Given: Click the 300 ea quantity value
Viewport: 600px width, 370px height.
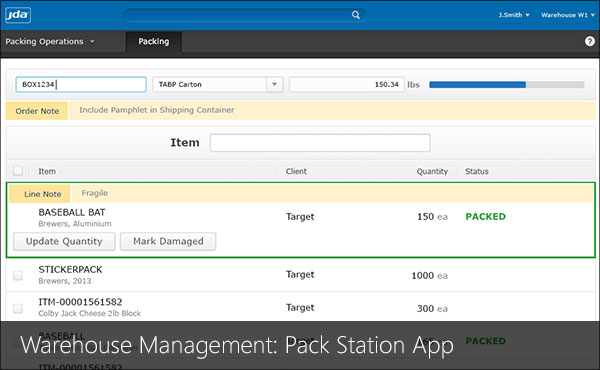Looking at the screenshot, I should (x=432, y=308).
